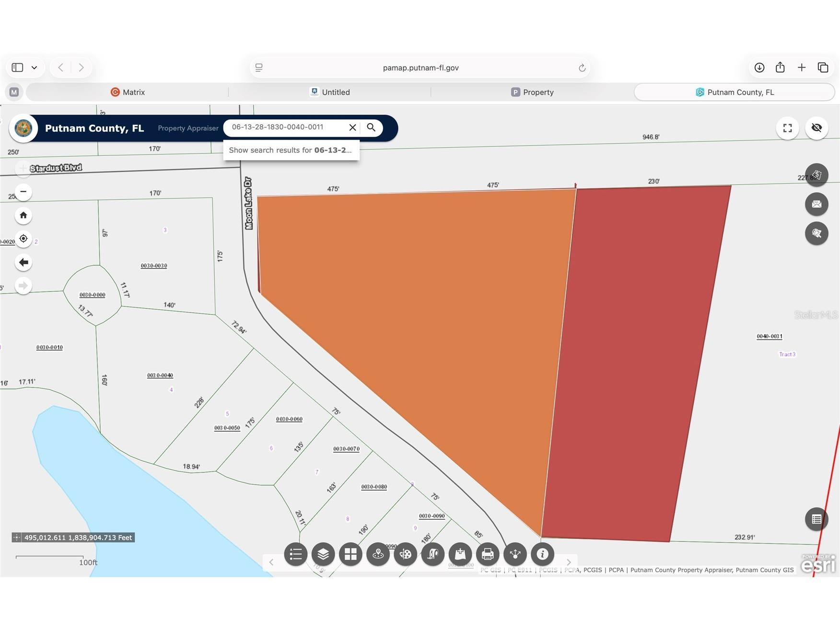The image size is (840, 630).
Task: Click the Print widget icon
Action: pyautogui.click(x=488, y=554)
